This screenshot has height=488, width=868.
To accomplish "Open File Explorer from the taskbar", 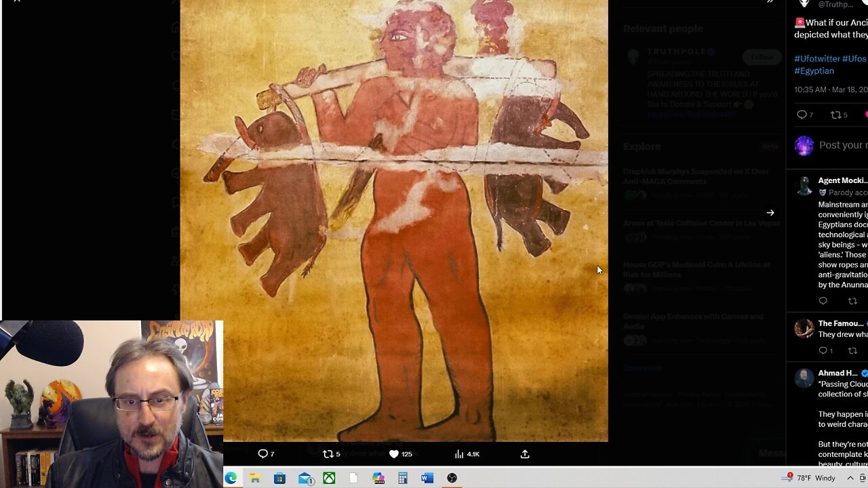I will point(255,479).
